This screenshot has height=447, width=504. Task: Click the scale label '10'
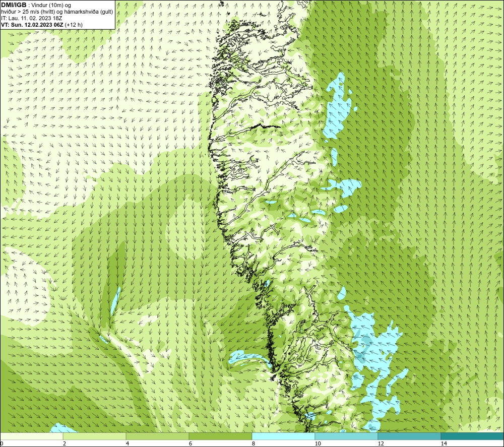click(318, 443)
